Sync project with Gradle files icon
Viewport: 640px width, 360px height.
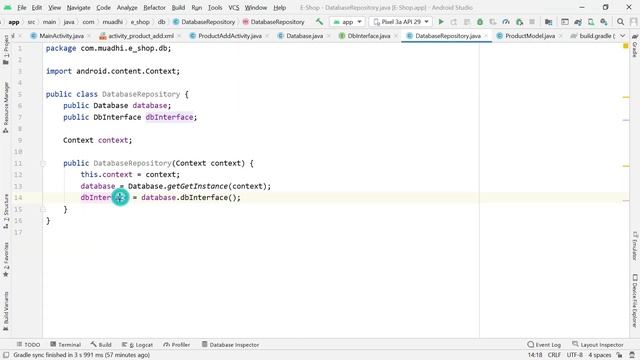[578, 22]
